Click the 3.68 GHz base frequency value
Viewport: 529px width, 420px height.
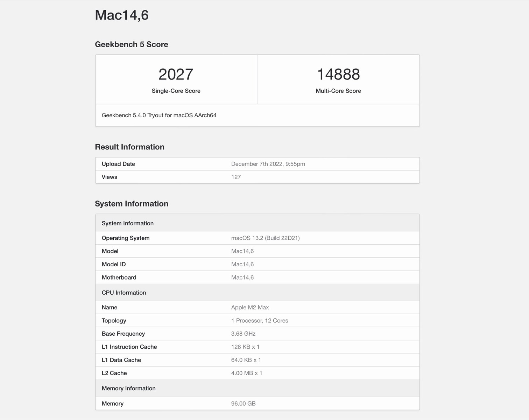pyautogui.click(x=243, y=334)
